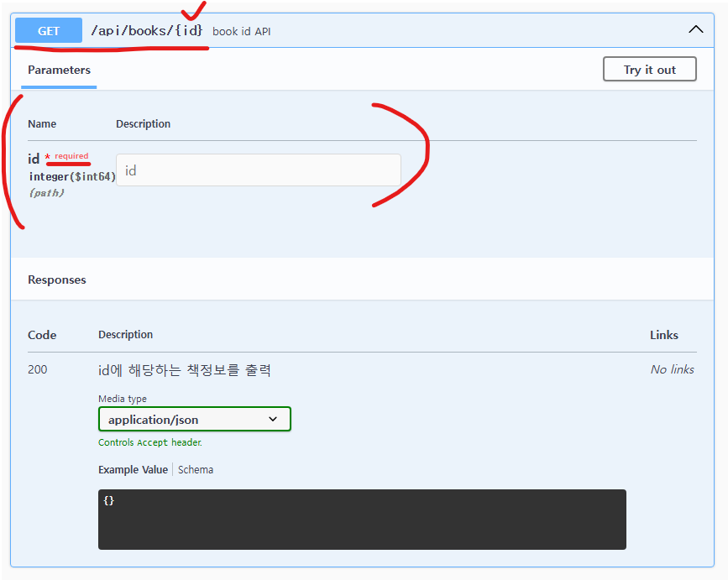The width and height of the screenshot is (728, 580).
Task: Collapse the operation using the chevron arrow
Action: (695, 29)
